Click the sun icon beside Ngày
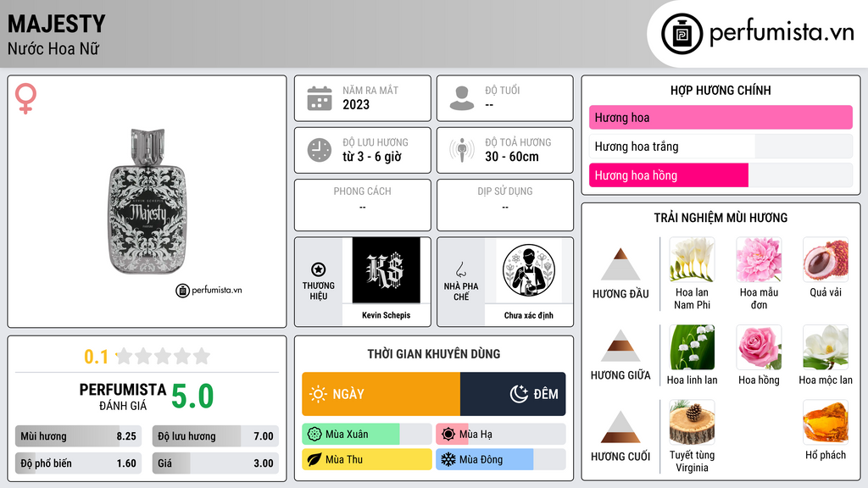 (x=319, y=394)
